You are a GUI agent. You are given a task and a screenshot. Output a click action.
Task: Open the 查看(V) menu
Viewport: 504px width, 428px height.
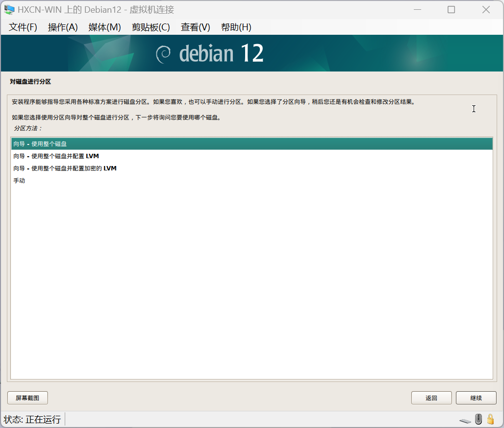(x=196, y=27)
